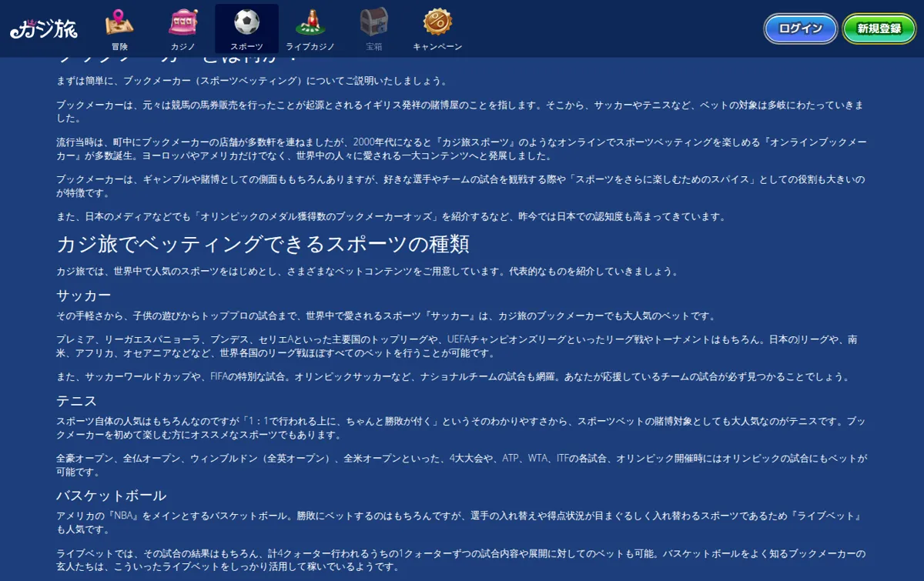This screenshot has width=924, height=581.
Task: Click the 新規登録 button
Action: point(879,28)
